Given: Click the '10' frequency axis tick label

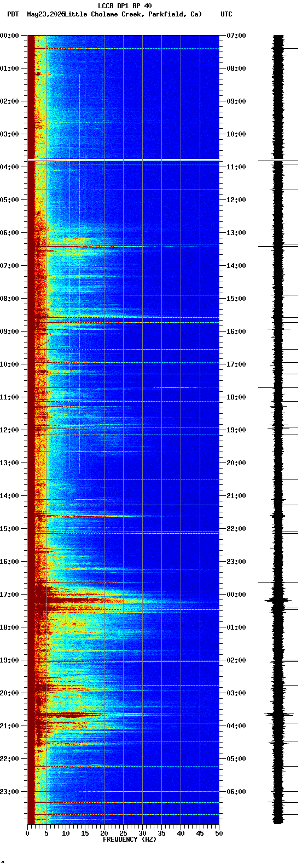Looking at the screenshot, I should pyautogui.click(x=66, y=833).
